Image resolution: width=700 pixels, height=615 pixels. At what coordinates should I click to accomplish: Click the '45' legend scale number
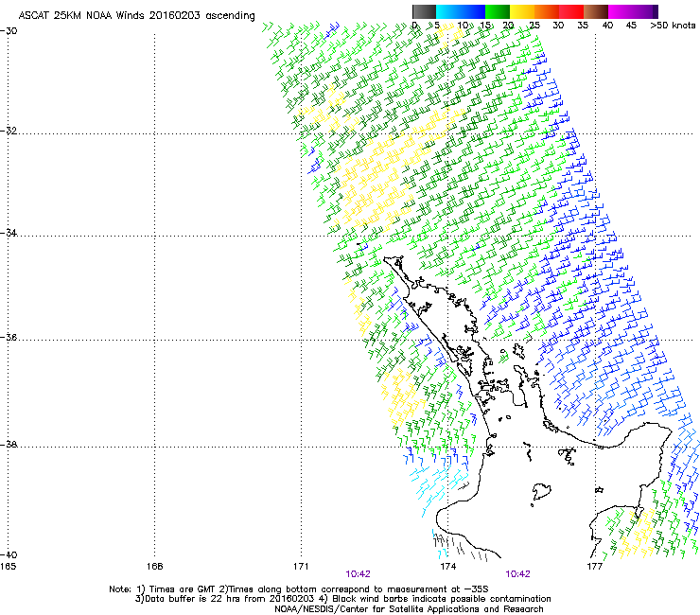tap(631, 26)
